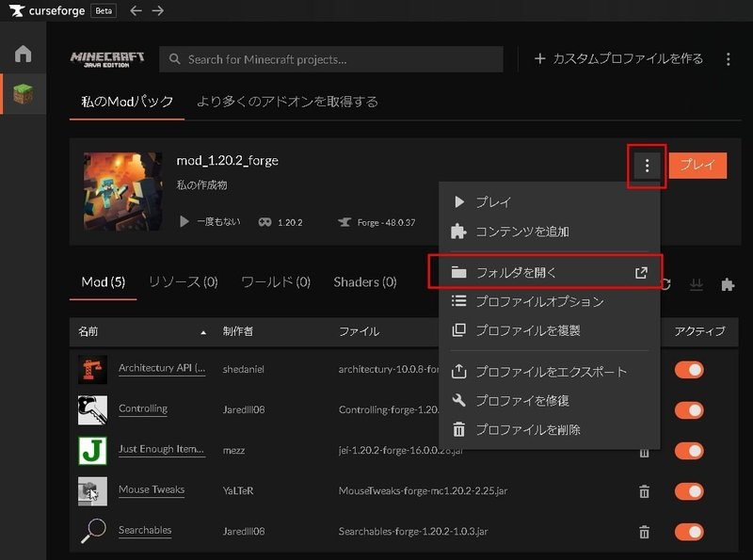Select the Mod (5) tab

point(104,282)
